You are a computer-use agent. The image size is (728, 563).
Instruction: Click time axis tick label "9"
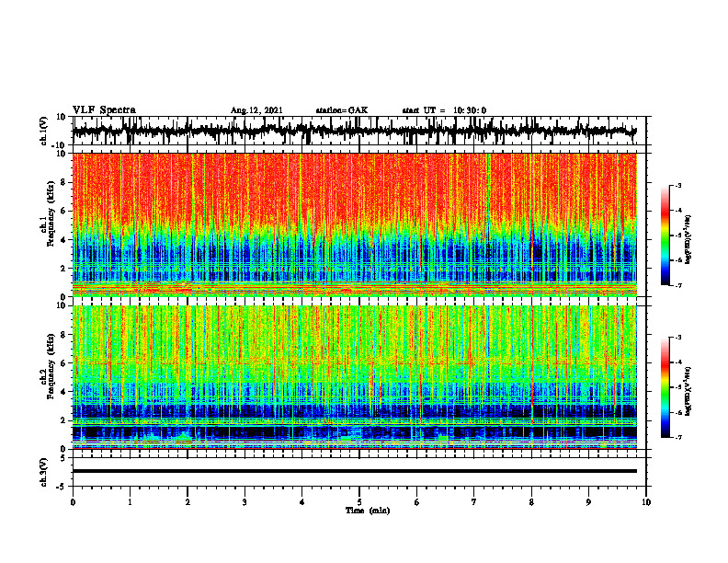[588, 502]
